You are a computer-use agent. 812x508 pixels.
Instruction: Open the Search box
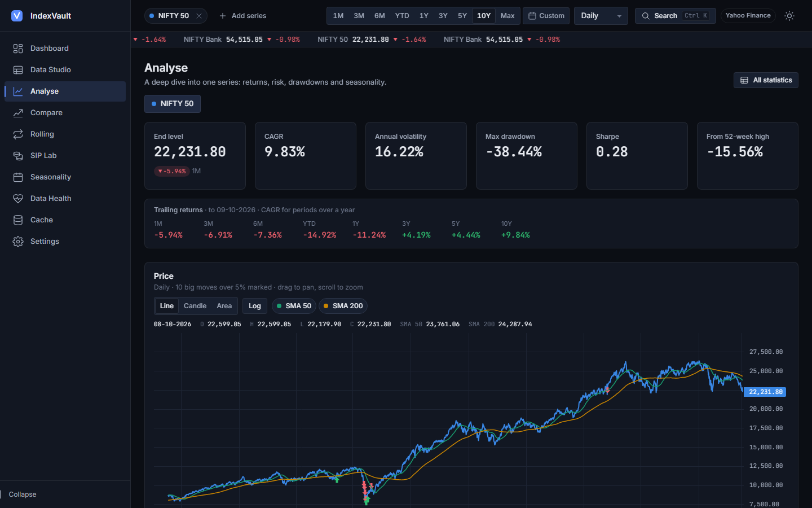coord(676,16)
